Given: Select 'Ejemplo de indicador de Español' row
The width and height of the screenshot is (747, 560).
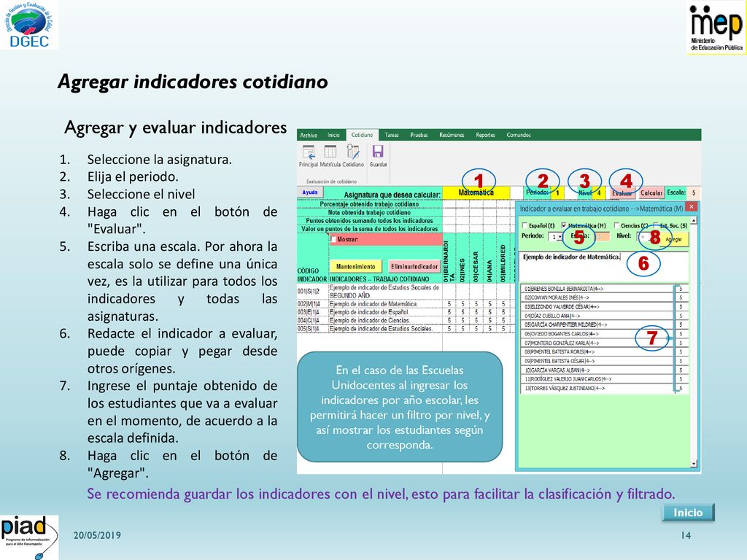Looking at the screenshot, I should click(x=385, y=312).
